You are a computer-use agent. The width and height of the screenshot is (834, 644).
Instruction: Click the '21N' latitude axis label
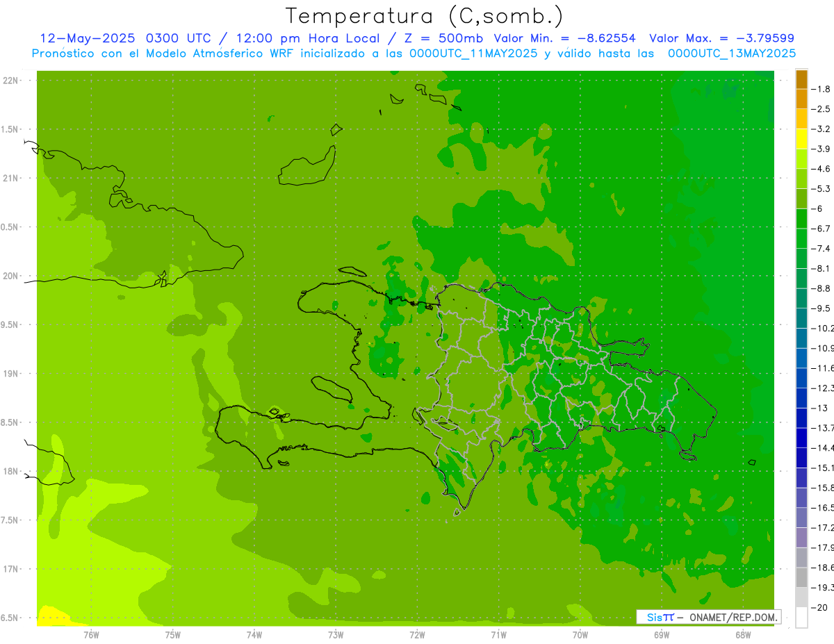coord(12,178)
